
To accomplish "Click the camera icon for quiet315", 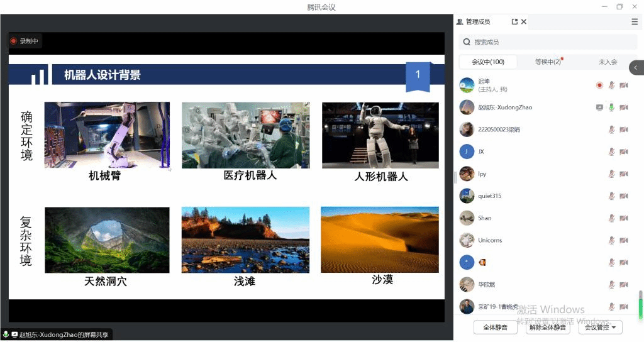I will coord(623,196).
